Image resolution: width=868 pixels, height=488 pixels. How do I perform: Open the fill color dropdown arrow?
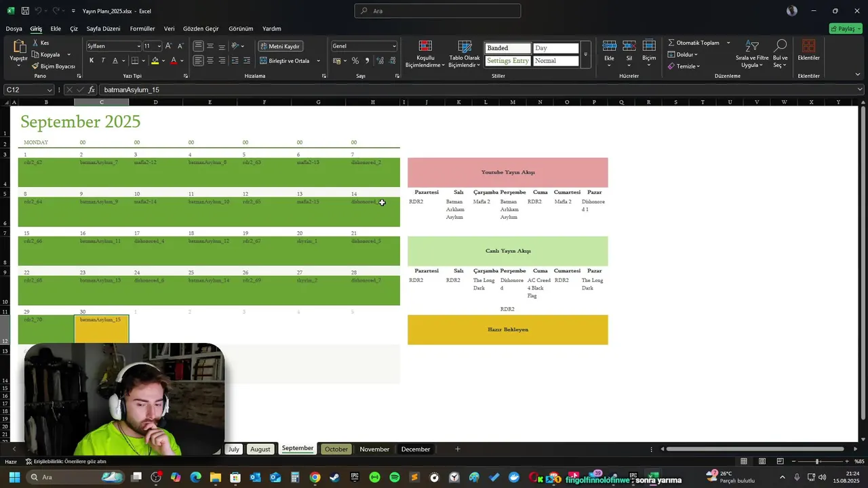(x=163, y=60)
